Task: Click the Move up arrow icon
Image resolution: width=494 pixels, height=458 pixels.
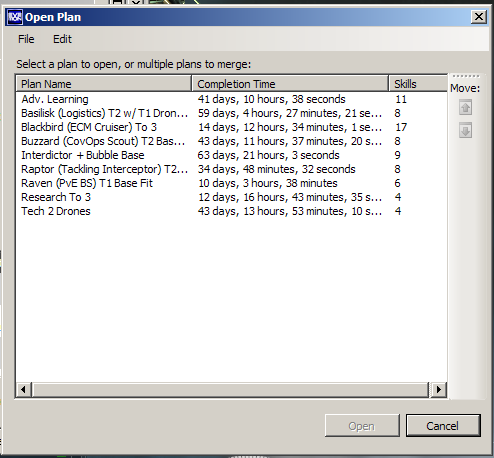Action: pos(465,108)
